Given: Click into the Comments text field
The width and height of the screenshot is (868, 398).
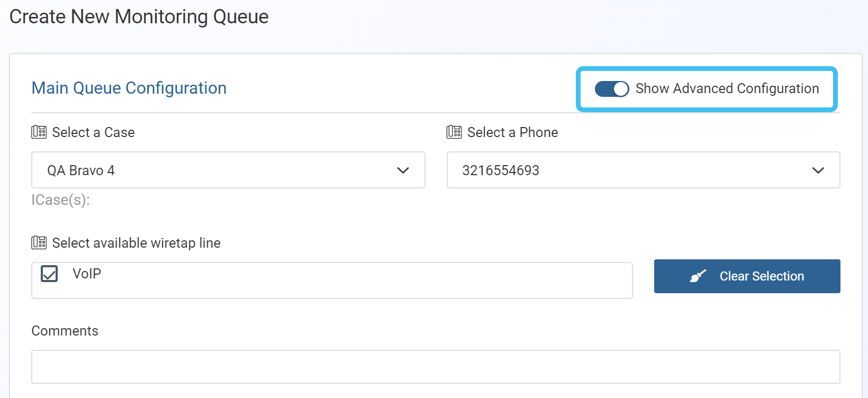Looking at the screenshot, I should pos(435,366).
